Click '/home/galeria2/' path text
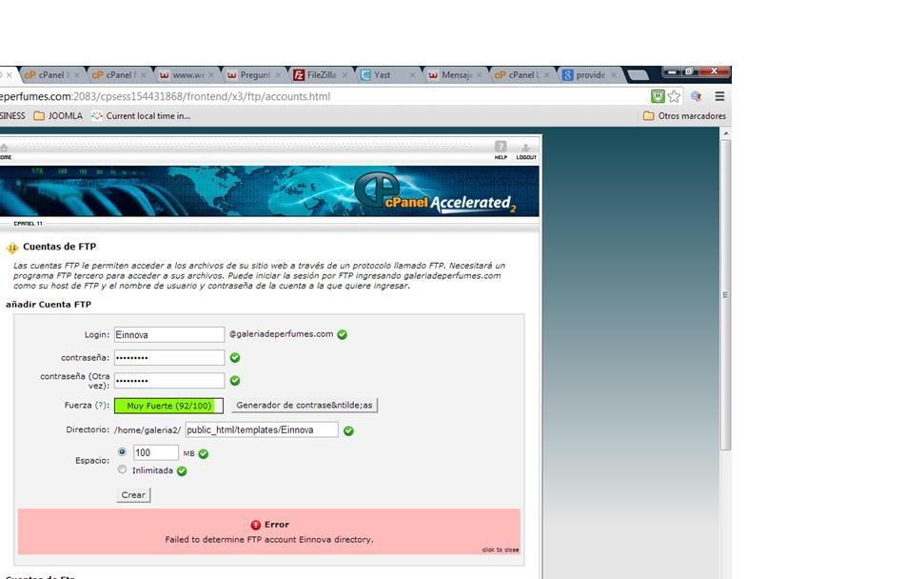This screenshot has height=579, width=924. coord(147,429)
